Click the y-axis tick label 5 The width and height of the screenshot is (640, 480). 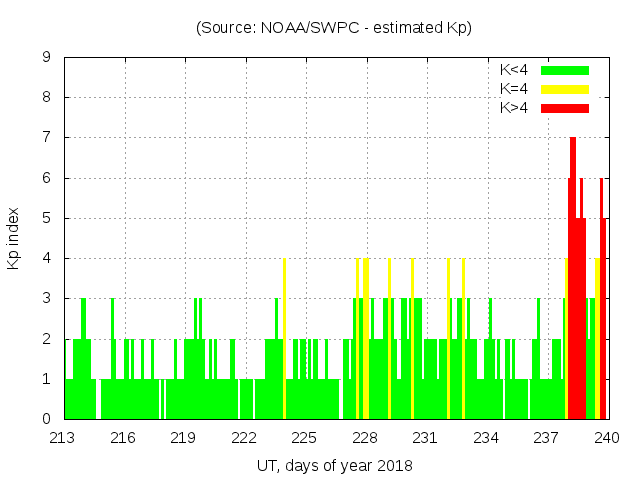(x=47, y=218)
